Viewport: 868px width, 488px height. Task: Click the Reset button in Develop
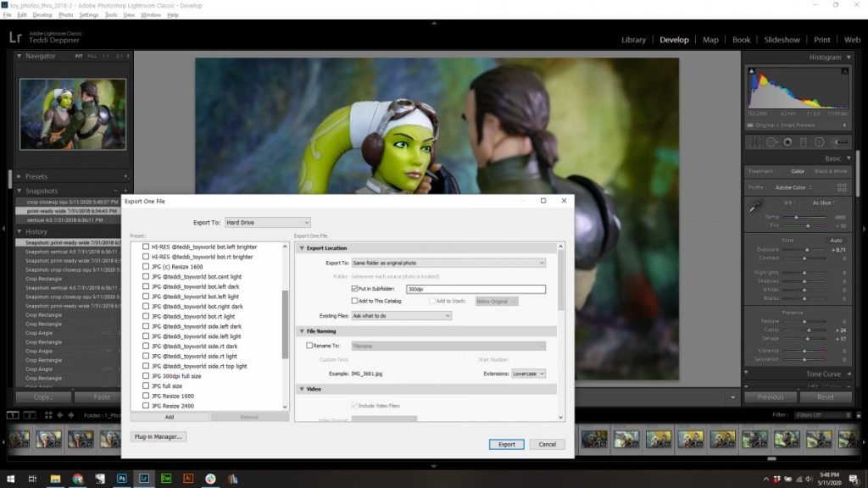[x=825, y=396]
